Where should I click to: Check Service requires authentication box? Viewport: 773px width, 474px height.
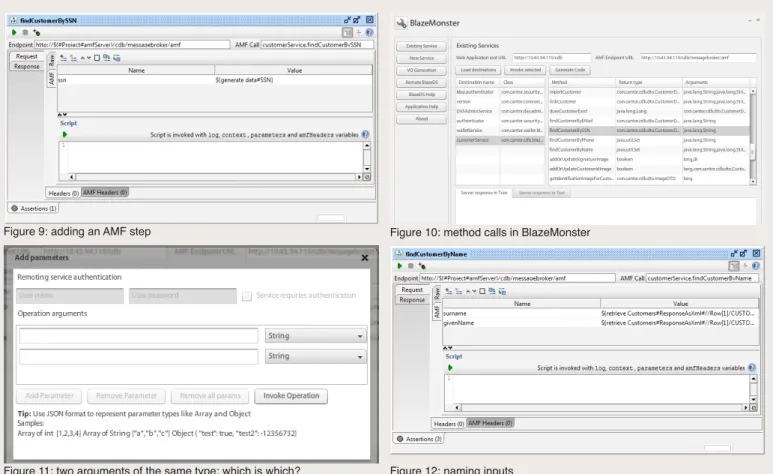(x=247, y=296)
